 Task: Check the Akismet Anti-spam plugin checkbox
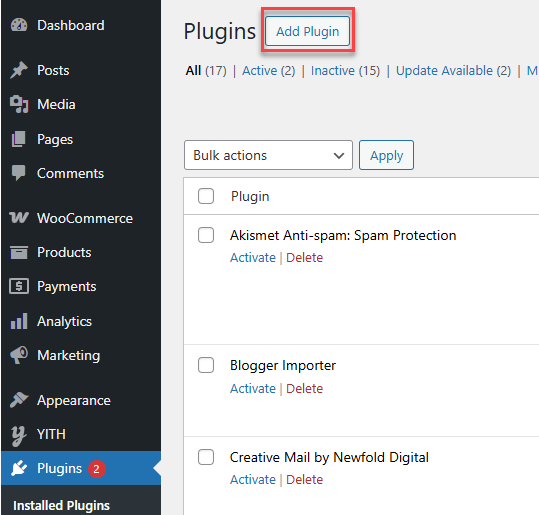click(206, 235)
